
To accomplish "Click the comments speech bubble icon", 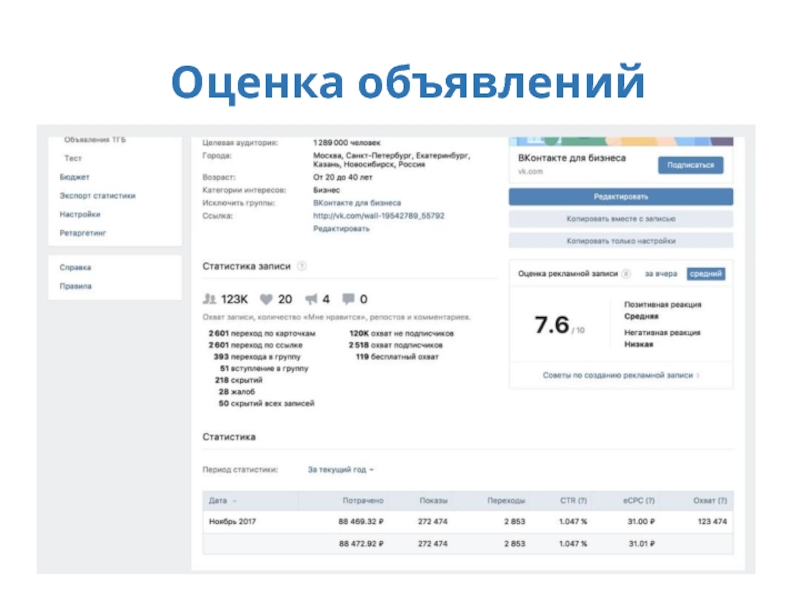I will (348, 299).
